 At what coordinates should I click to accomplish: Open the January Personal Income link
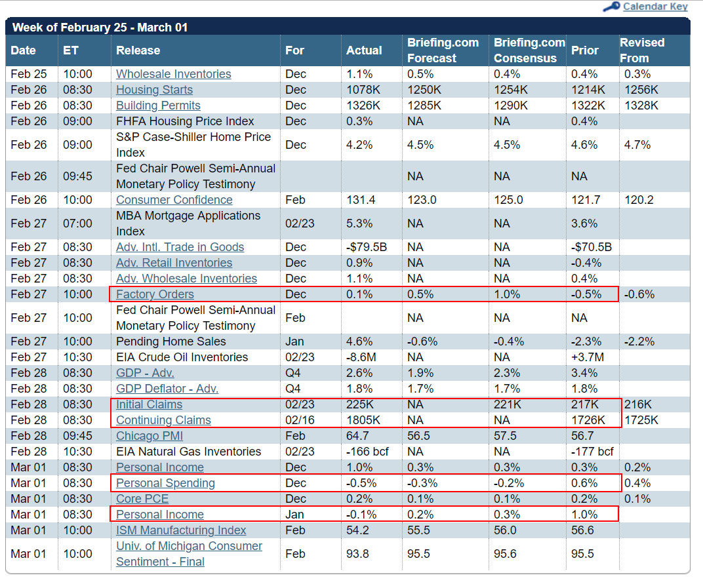(x=159, y=515)
